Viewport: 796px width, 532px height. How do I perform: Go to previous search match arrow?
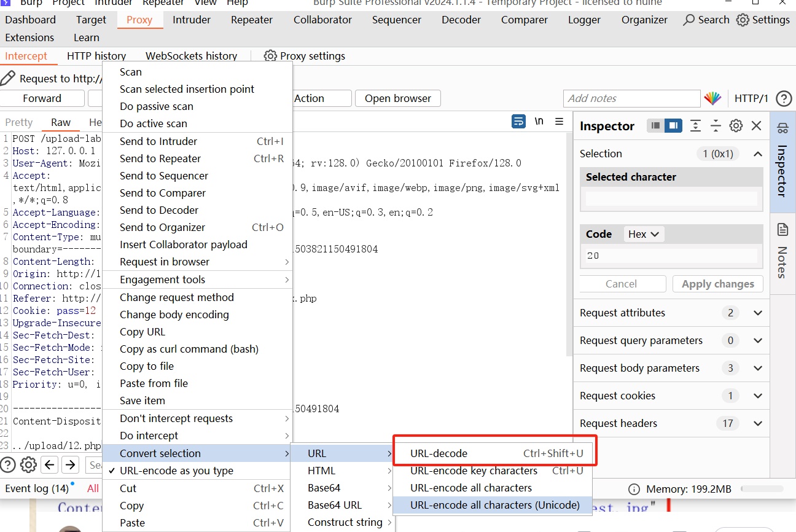pos(50,464)
